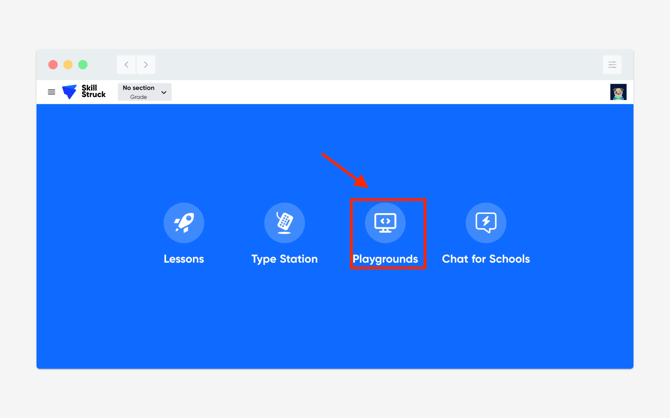Close the window with the red button
Screen dimensions: 670x418
point(53,65)
